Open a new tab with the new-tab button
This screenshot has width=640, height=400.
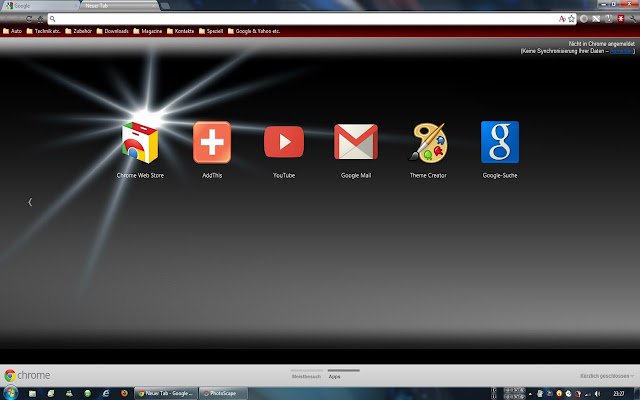click(x=165, y=6)
